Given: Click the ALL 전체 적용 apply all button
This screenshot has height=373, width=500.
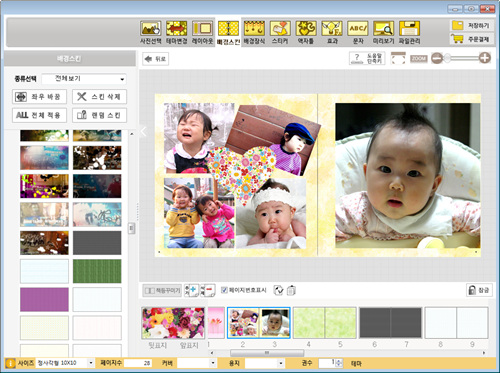Looking at the screenshot, I should point(39,115).
